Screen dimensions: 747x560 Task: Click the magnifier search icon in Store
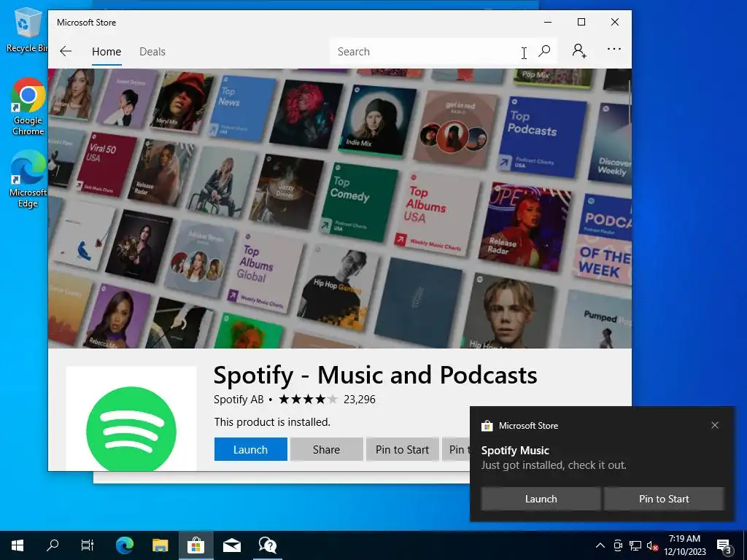point(544,51)
